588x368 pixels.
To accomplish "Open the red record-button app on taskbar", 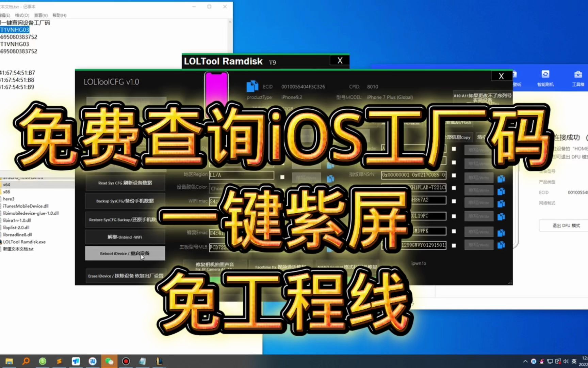I will (x=126, y=361).
